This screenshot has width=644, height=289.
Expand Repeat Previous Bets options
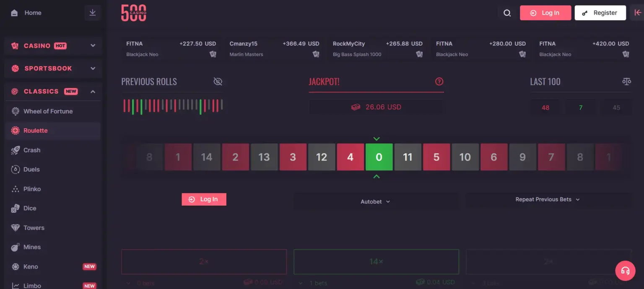point(547,199)
